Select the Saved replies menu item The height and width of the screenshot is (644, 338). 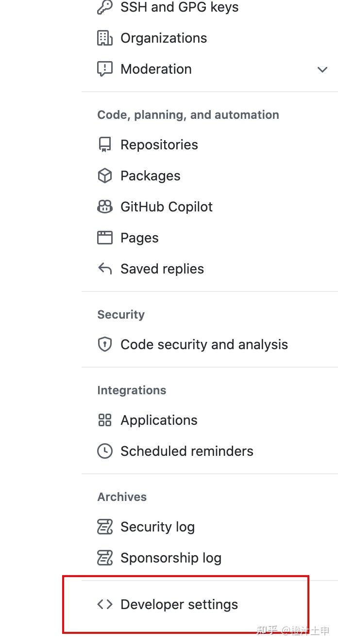[162, 269]
